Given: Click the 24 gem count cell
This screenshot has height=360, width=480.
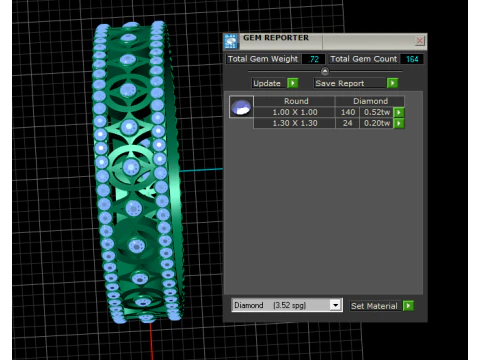Looking at the screenshot, I should (x=347, y=123).
